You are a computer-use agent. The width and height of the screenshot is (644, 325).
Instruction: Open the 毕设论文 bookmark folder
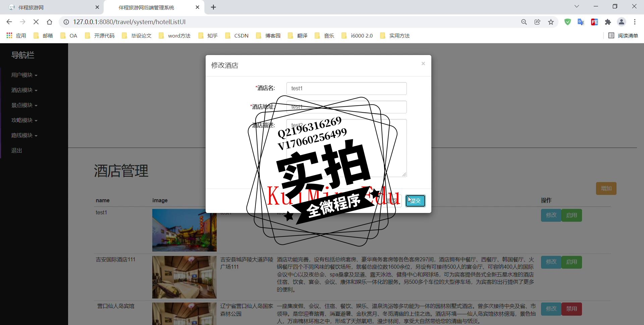137,36
